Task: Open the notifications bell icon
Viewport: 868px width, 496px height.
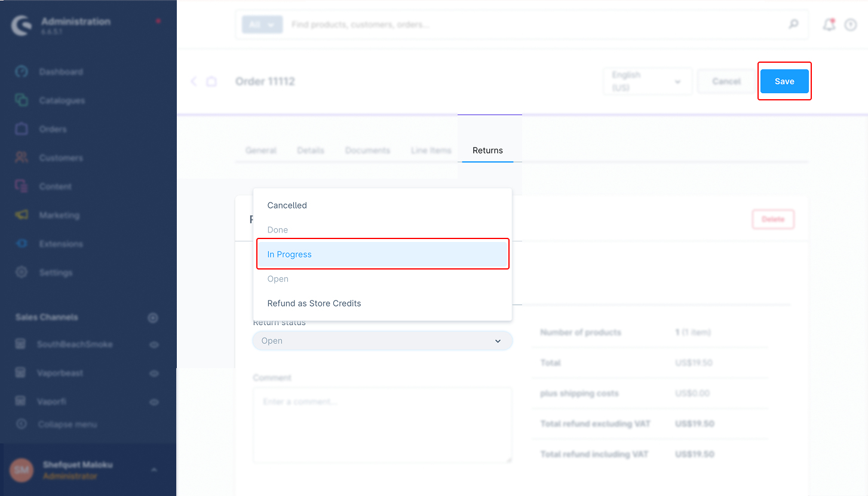Action: pos(829,25)
